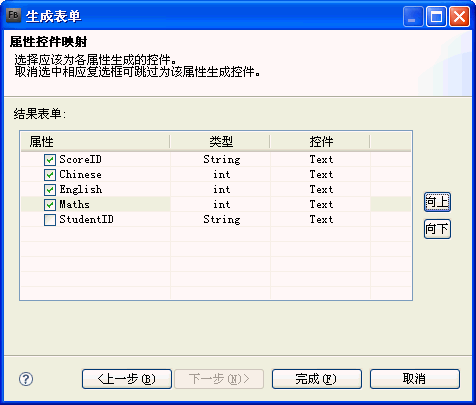
Task: Click the 类型 column header
Action: coord(220,142)
